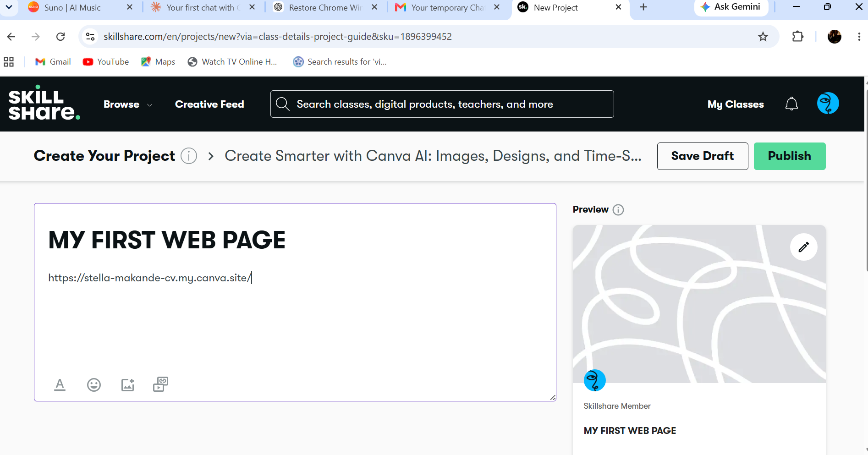Screen dimensions: 868x455
Task: Open the Canva AI class breadcrumb link
Action: 433,156
